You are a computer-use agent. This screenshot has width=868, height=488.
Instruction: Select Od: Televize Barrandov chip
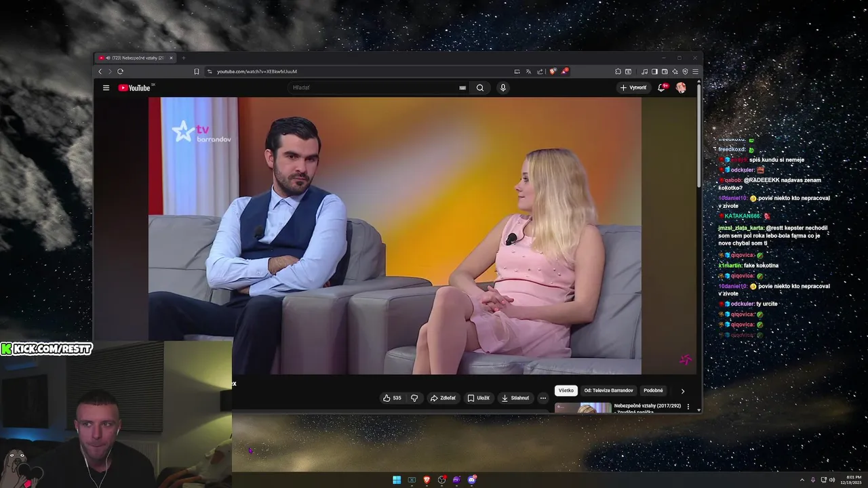coord(608,390)
